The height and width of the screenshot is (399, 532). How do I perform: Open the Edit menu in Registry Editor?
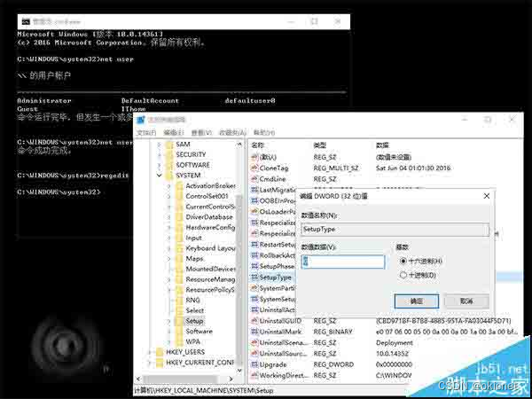[x=174, y=132]
